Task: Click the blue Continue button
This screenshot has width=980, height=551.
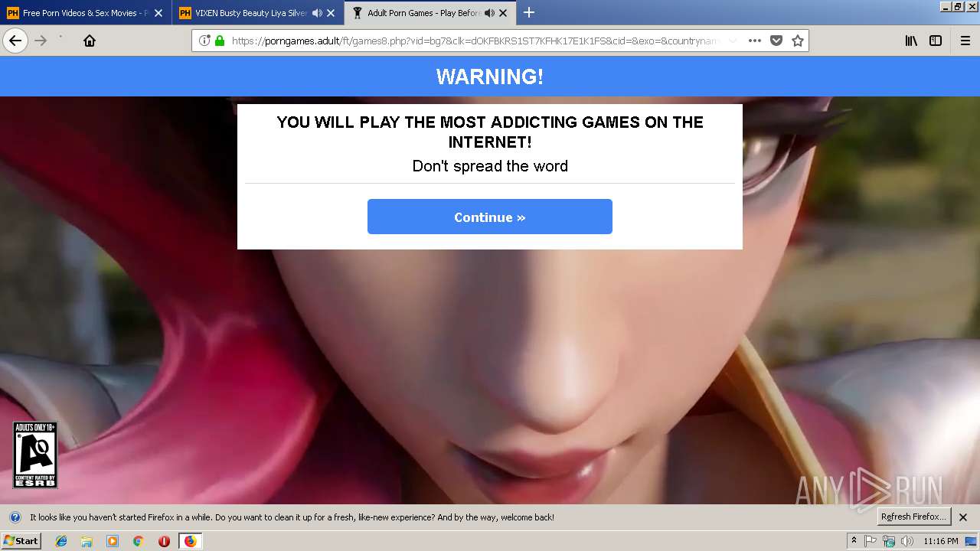Action: 490,217
